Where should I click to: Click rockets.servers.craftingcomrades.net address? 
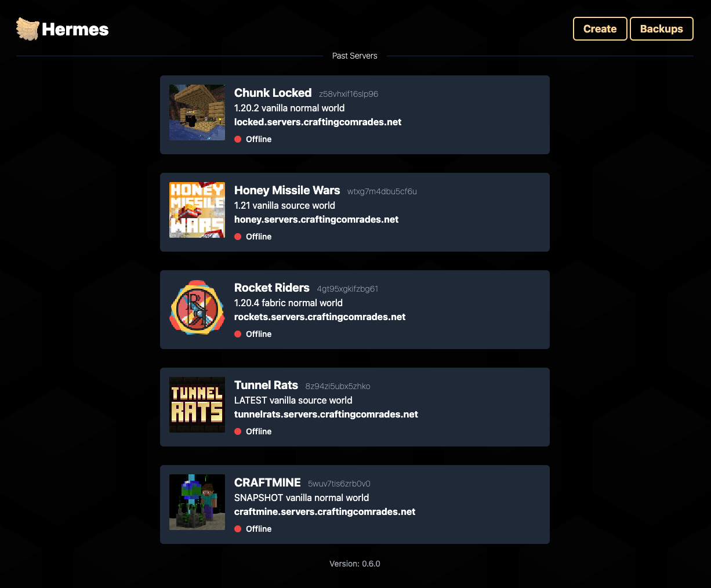click(x=320, y=317)
